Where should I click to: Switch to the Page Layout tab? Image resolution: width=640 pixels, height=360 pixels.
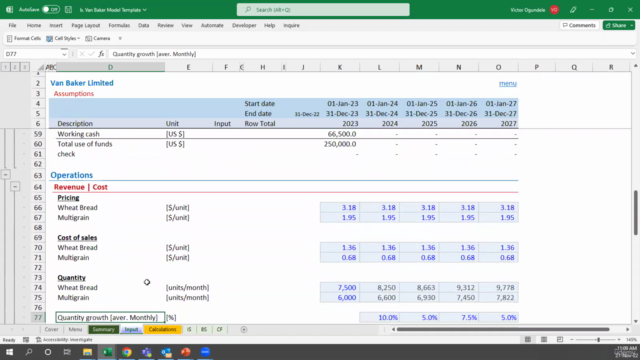[86, 25]
